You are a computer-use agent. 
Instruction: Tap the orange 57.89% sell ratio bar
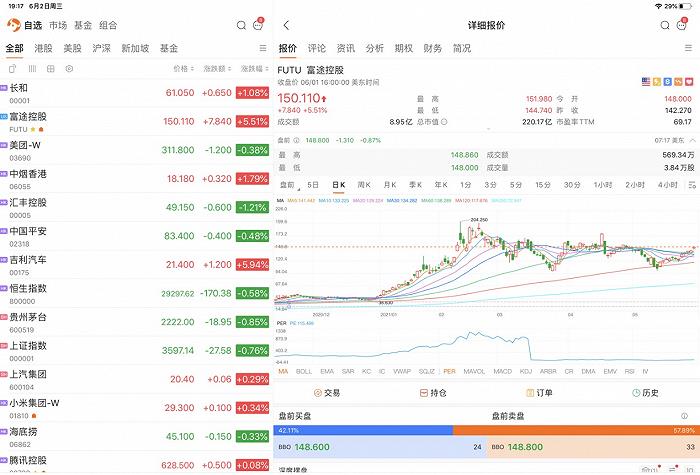[575, 430]
